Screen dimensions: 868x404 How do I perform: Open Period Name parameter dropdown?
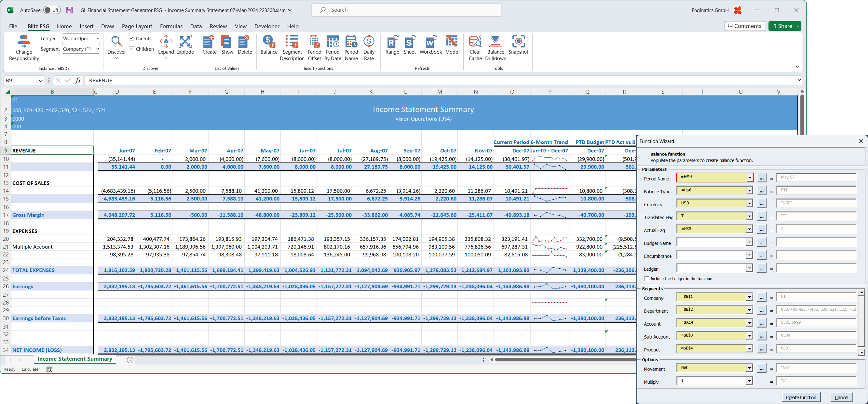750,177
